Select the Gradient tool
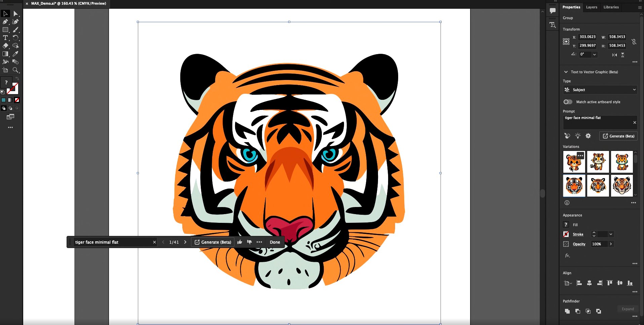The width and height of the screenshot is (644, 325). click(5, 54)
